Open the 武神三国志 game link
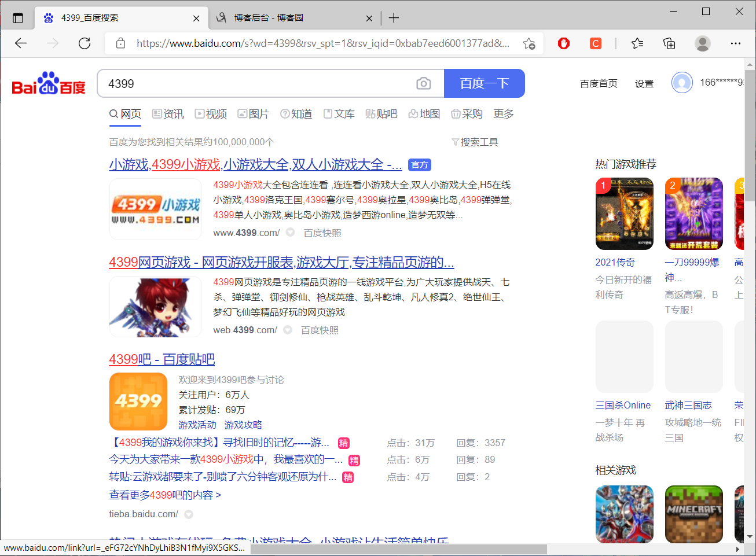The width and height of the screenshot is (756, 556). [688, 406]
